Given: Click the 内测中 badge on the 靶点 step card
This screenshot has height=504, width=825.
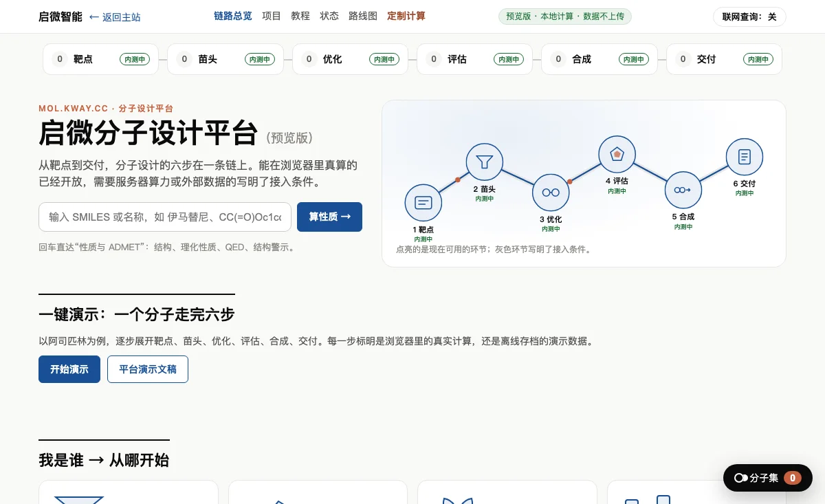Looking at the screenshot, I should (135, 59).
